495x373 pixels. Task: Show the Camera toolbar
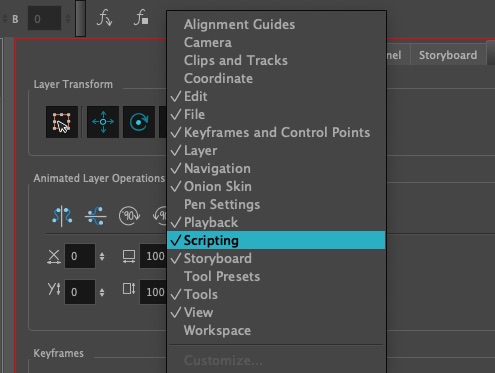click(276, 42)
